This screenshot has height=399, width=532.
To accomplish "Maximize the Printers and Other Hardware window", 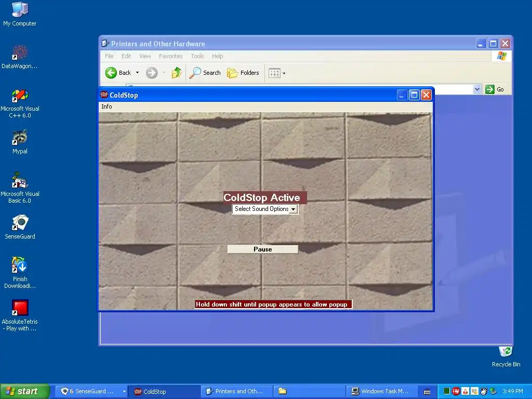I will pos(494,44).
